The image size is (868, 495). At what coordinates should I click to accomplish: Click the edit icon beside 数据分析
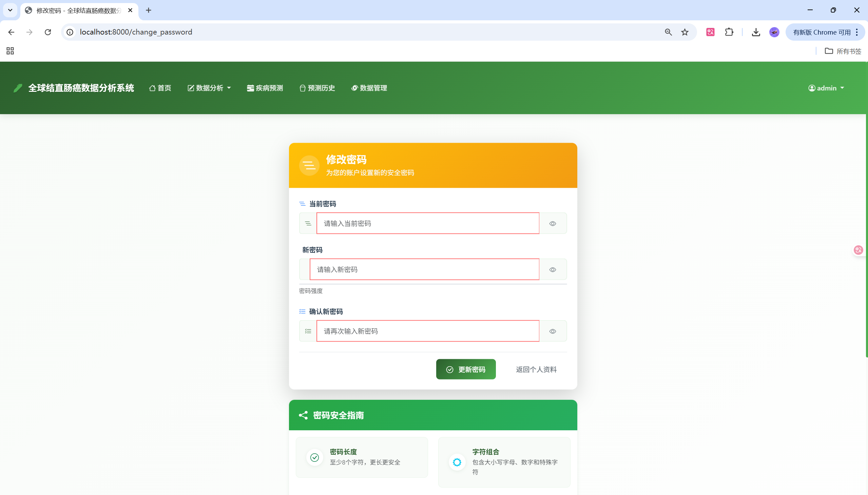tap(191, 88)
